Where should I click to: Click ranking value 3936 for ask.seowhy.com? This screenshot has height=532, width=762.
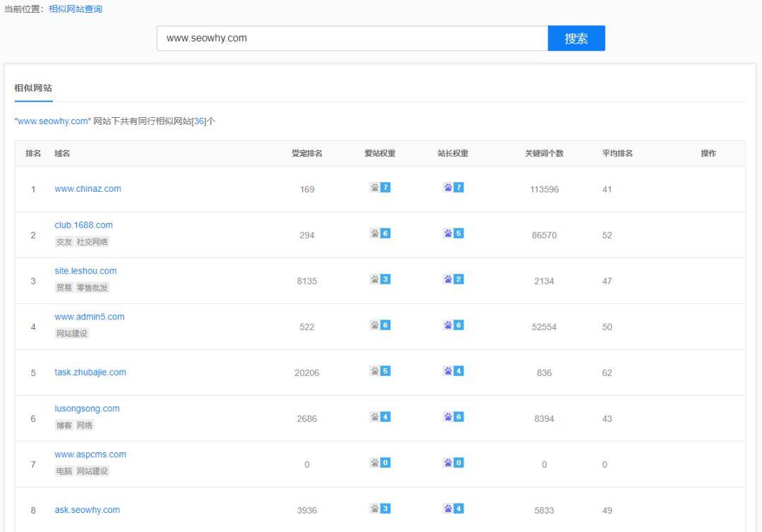(x=307, y=511)
